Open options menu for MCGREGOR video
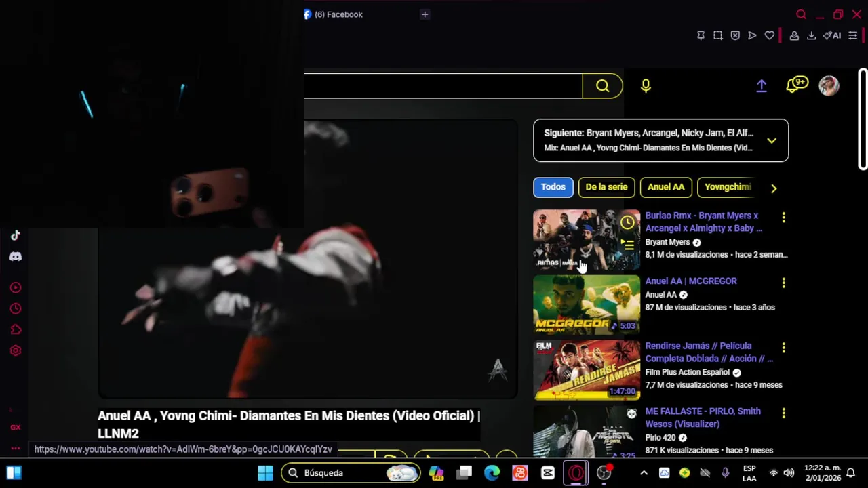 (x=784, y=283)
